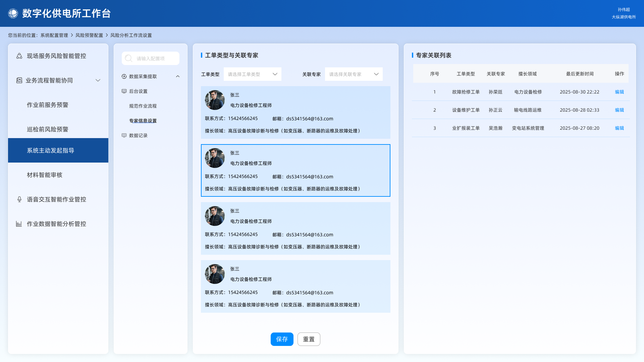644x362 pixels.
Task: Open the 工单类型 dropdown
Action: click(253, 74)
